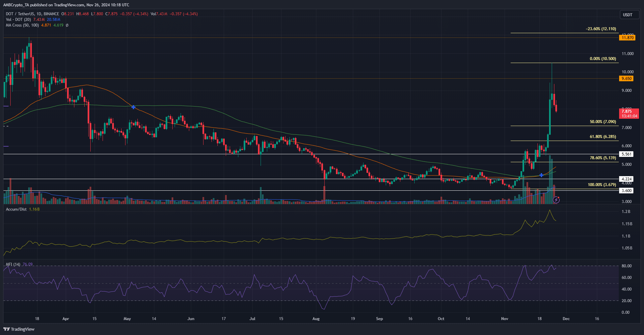Click the 0.00% (10.500) Fibonacci label
Viewport: 644px width, 335px height.
click(x=603, y=59)
